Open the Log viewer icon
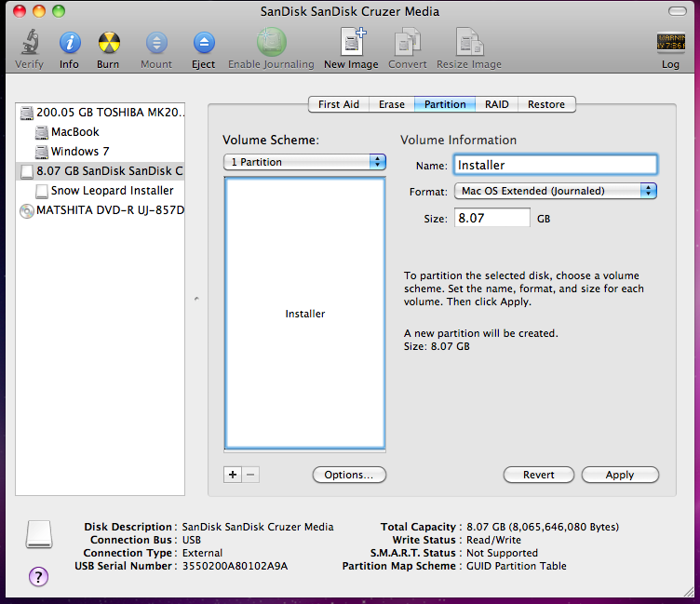 pos(670,43)
